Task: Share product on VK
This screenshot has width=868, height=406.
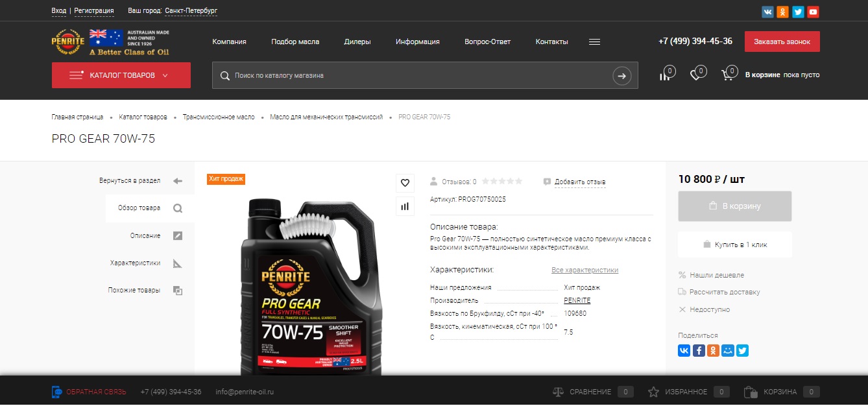Action: (684, 350)
